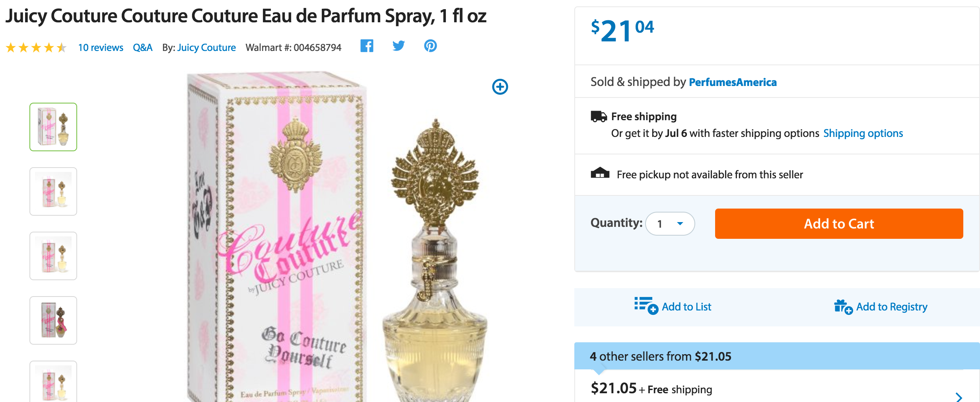This screenshot has height=402, width=980.
Task: Open PerfumesAmerica seller page
Action: (733, 82)
